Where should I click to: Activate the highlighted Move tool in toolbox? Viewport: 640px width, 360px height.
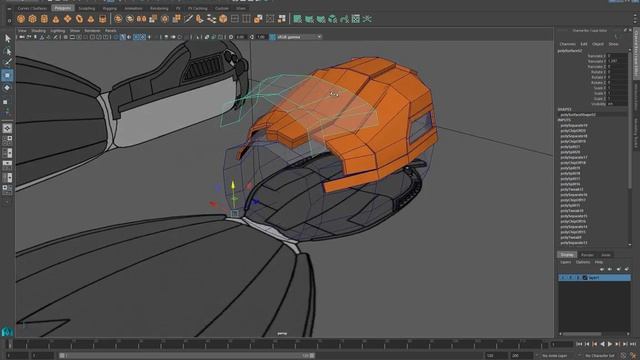coord(7,75)
